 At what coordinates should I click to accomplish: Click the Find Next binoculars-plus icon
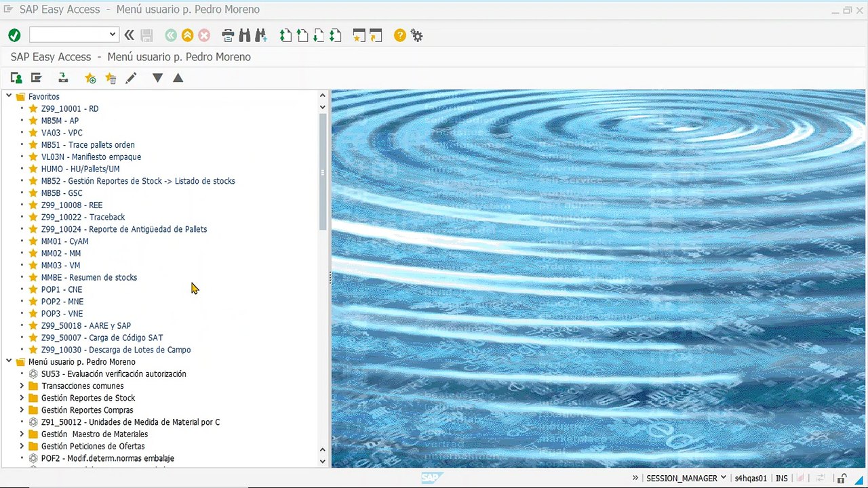point(261,35)
